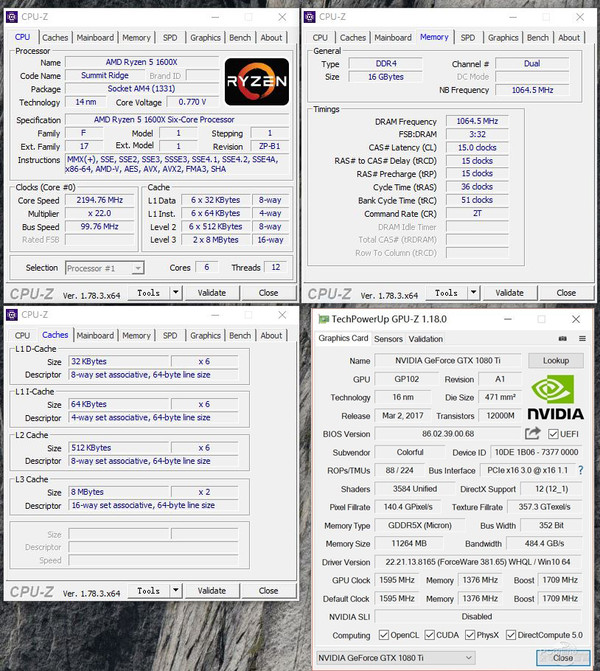Click the Close button in GPU-Z
The width and height of the screenshot is (600, 671).
tap(563, 658)
